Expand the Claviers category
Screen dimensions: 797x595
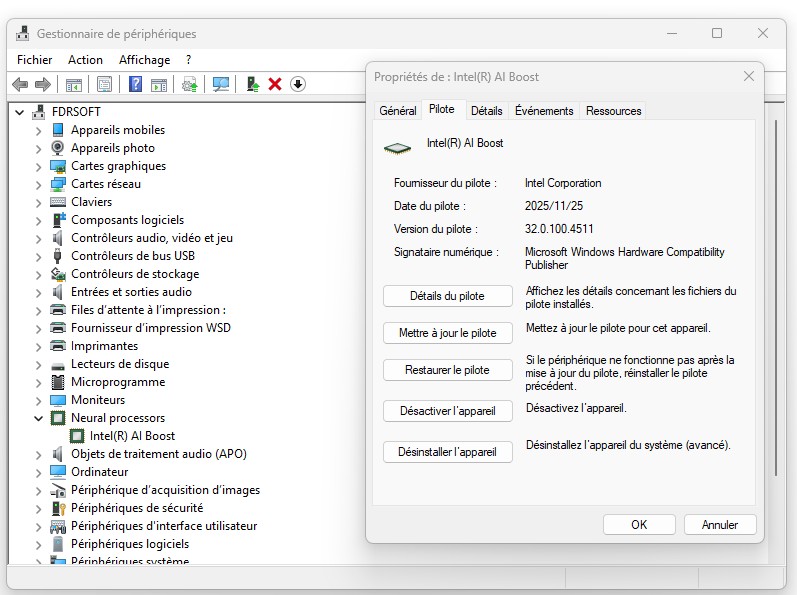[39, 202]
